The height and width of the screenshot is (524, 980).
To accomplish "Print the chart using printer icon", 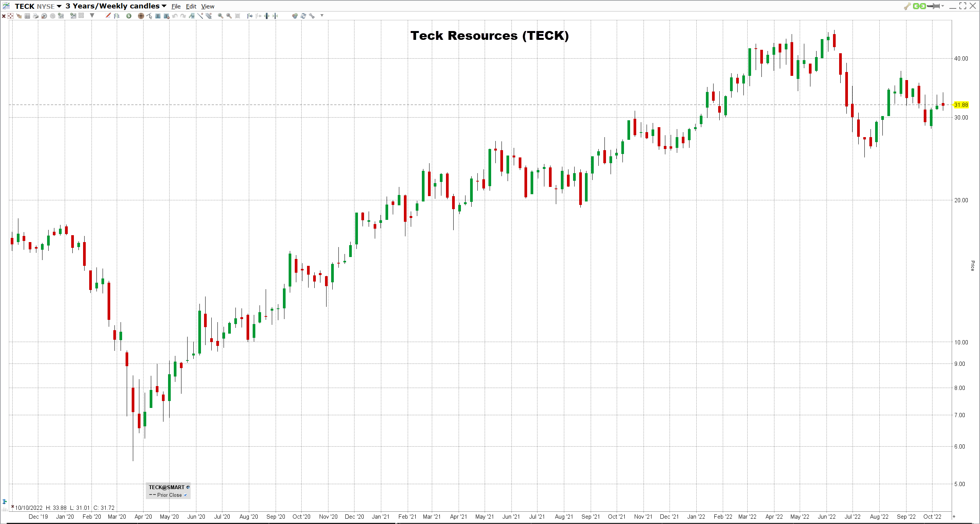I will coord(36,16).
